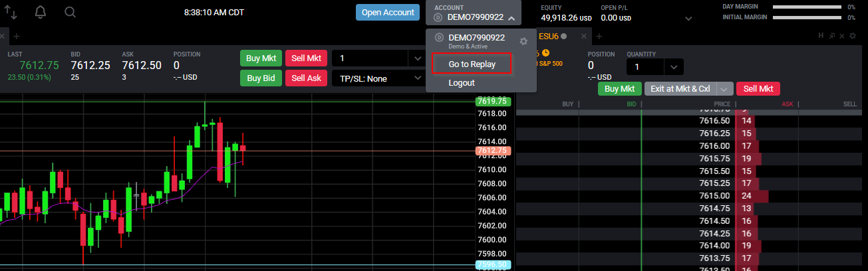Click the 7596.50 blue price label
The height and width of the screenshot is (271, 868).
tap(493, 265)
